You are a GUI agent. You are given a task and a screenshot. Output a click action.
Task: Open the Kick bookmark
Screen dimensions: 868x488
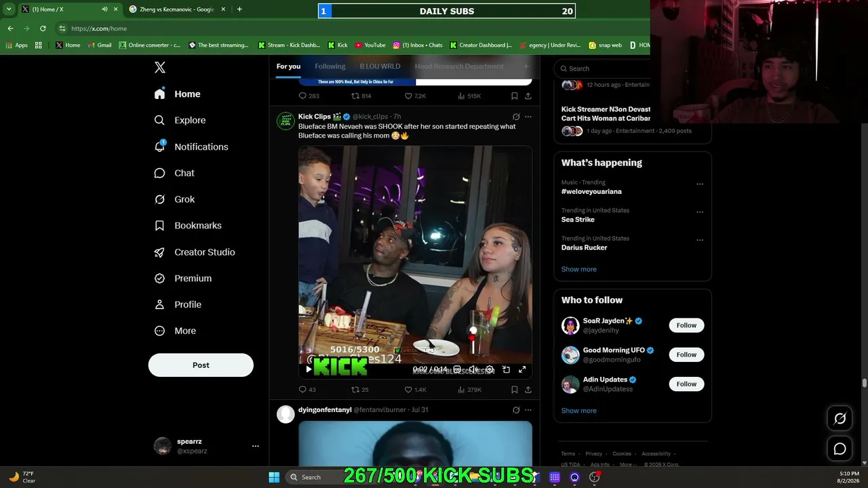338,45
